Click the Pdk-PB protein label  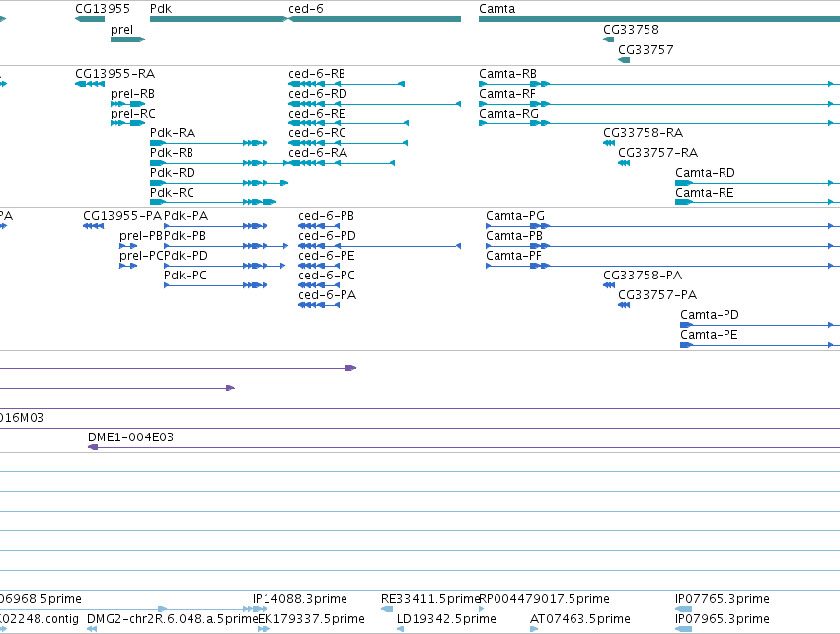click(185, 236)
